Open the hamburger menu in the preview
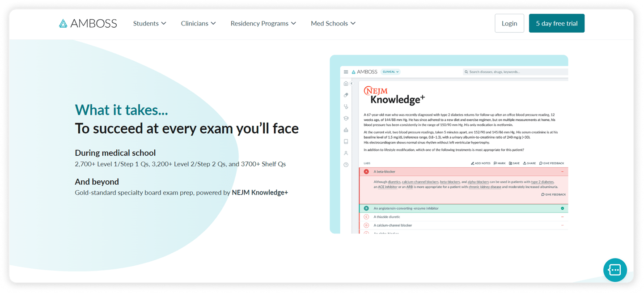This screenshot has width=644, height=293. click(x=346, y=72)
